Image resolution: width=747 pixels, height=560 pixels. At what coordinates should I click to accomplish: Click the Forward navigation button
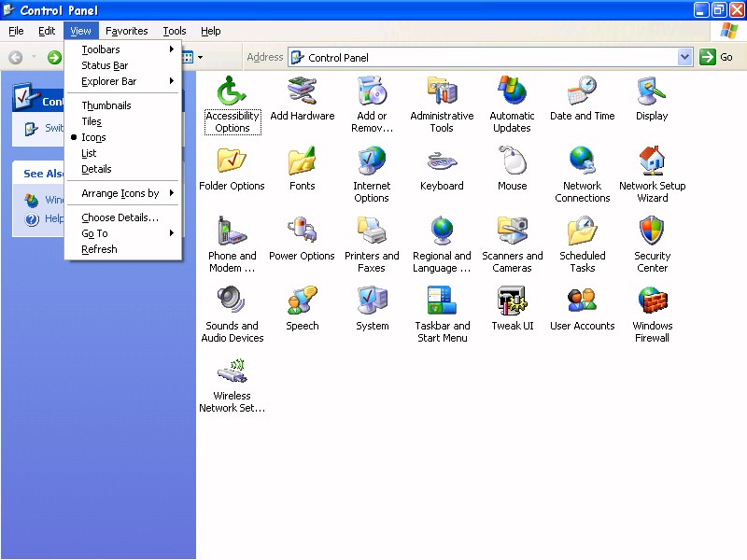coord(54,58)
